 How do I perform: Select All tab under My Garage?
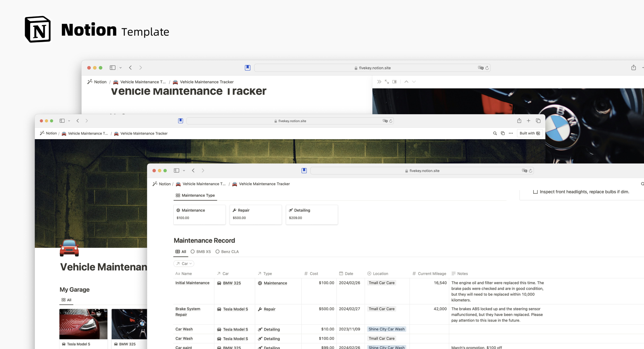[x=66, y=300]
